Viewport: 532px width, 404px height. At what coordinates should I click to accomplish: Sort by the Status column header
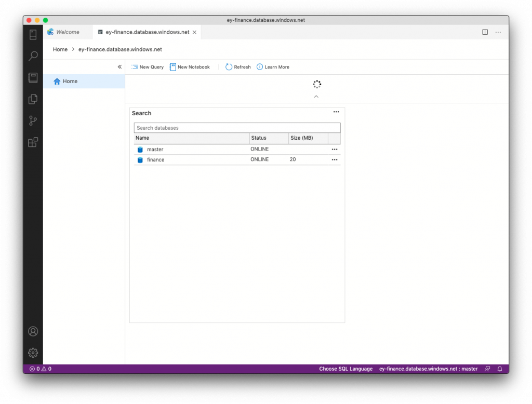coord(269,138)
